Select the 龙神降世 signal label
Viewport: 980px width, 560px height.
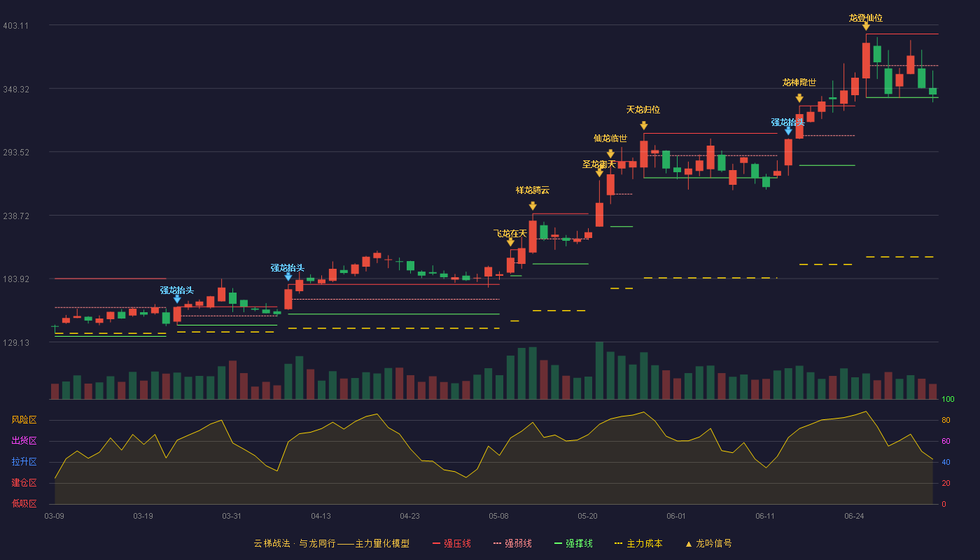pos(799,83)
